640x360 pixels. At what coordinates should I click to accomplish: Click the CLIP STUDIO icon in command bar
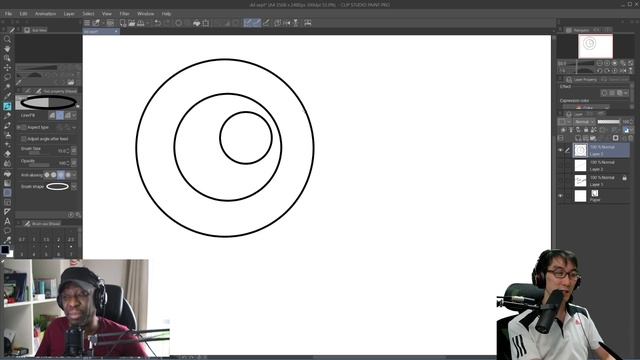point(96,23)
